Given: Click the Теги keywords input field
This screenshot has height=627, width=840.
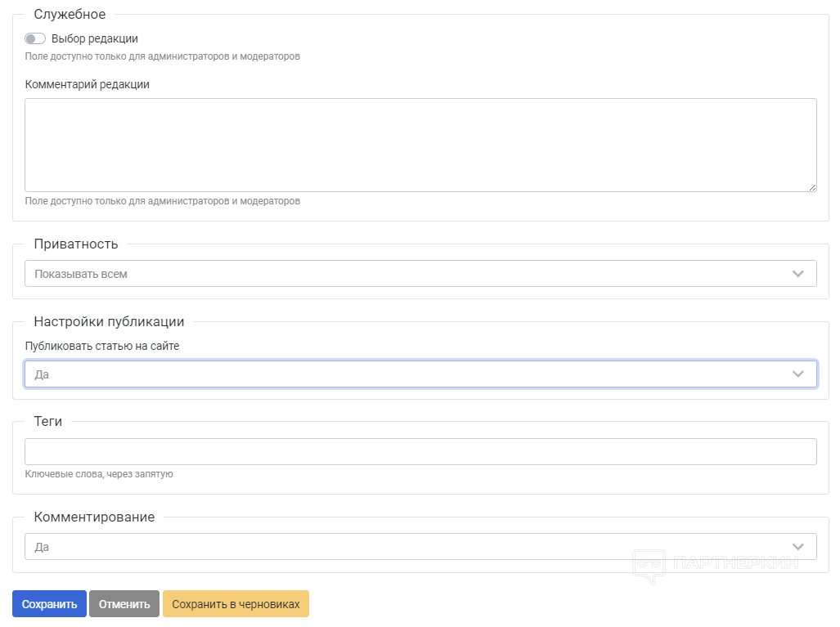Looking at the screenshot, I should (x=420, y=451).
